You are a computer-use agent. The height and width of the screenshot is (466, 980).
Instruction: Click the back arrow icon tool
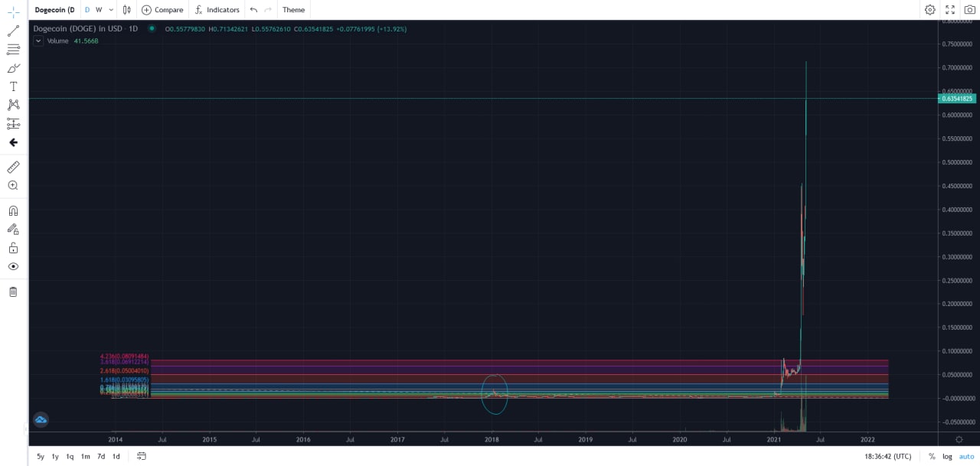click(13, 142)
